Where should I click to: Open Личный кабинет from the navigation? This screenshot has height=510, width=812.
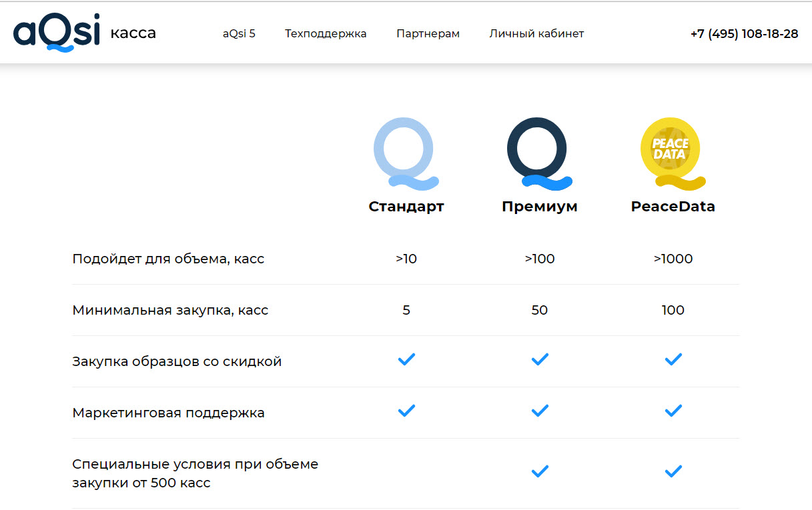pos(536,33)
